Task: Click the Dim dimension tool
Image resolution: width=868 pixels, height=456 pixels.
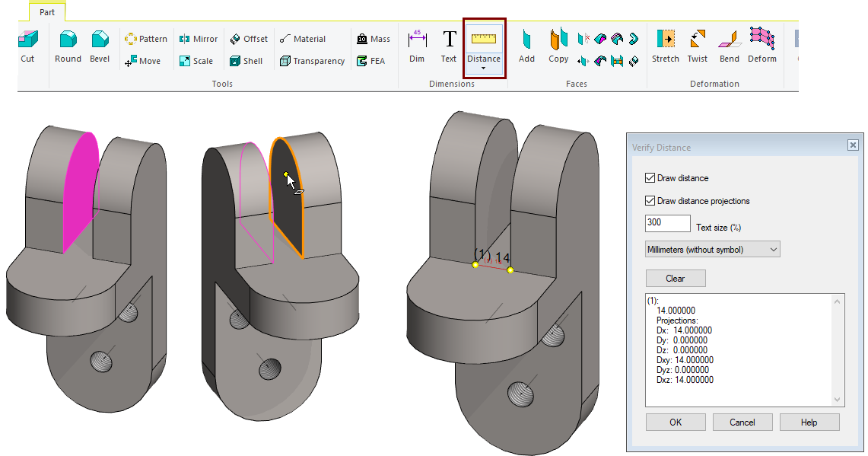Action: click(417, 46)
